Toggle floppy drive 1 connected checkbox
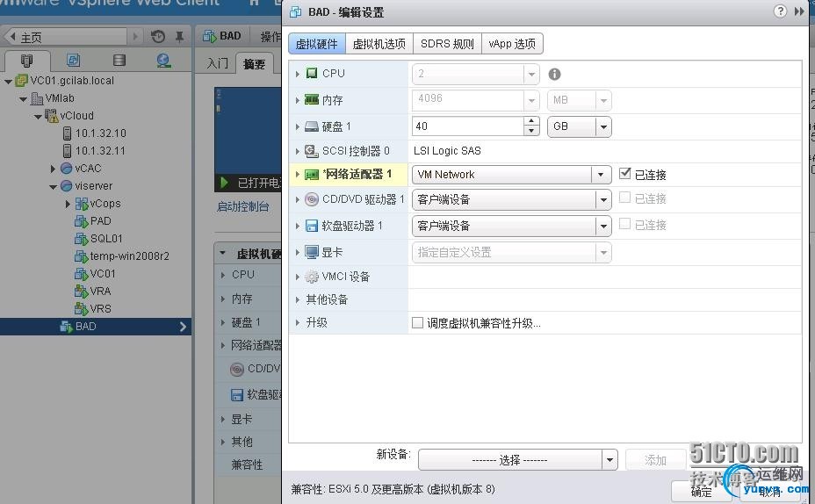This screenshot has width=815, height=504. pos(624,224)
